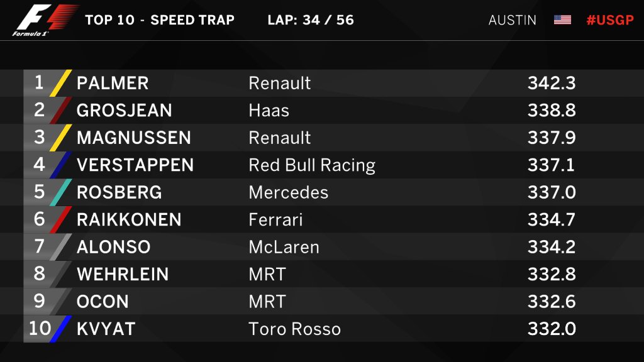Click the Red Bull Racing team name
This screenshot has height=362, width=644.
[x=312, y=165]
